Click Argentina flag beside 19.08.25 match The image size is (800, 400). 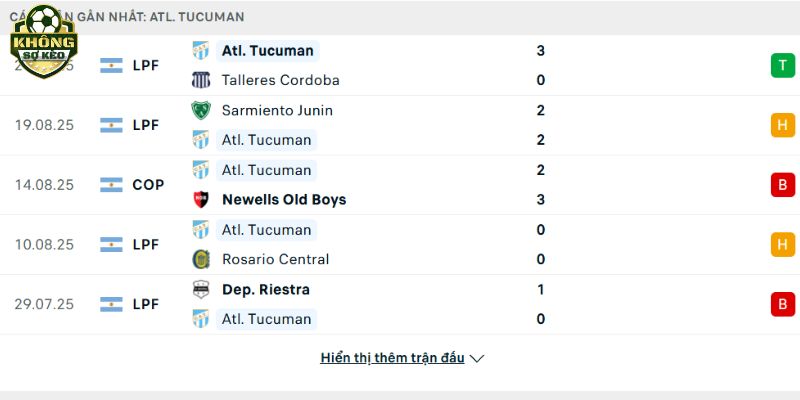pyautogui.click(x=111, y=125)
